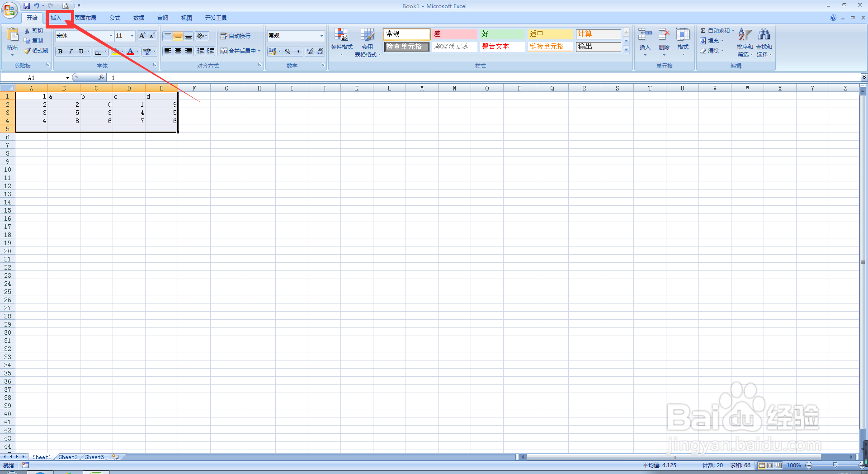868x474 pixels.
Task: Switch to Page Layout view in status bar
Action: 770,465
